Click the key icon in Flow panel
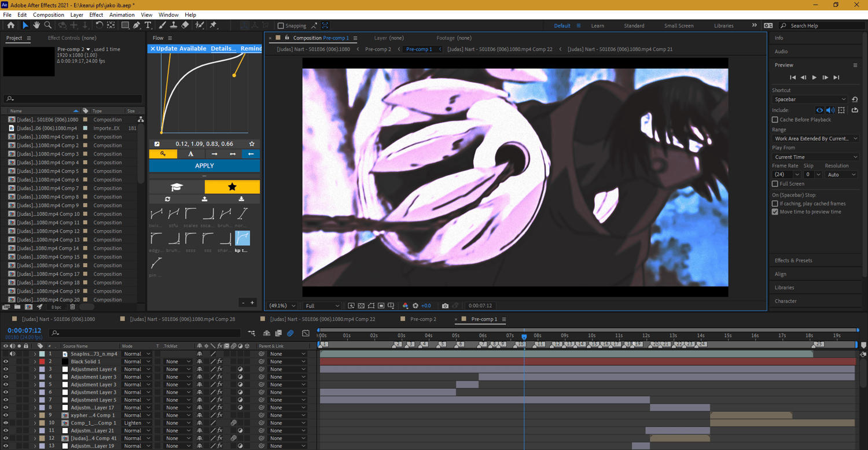The width and height of the screenshot is (868, 450). click(163, 154)
